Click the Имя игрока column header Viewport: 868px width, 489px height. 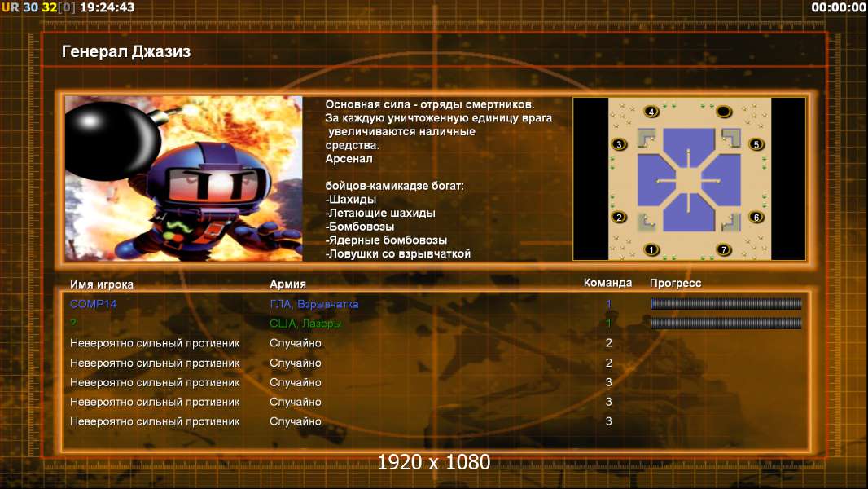101,284
